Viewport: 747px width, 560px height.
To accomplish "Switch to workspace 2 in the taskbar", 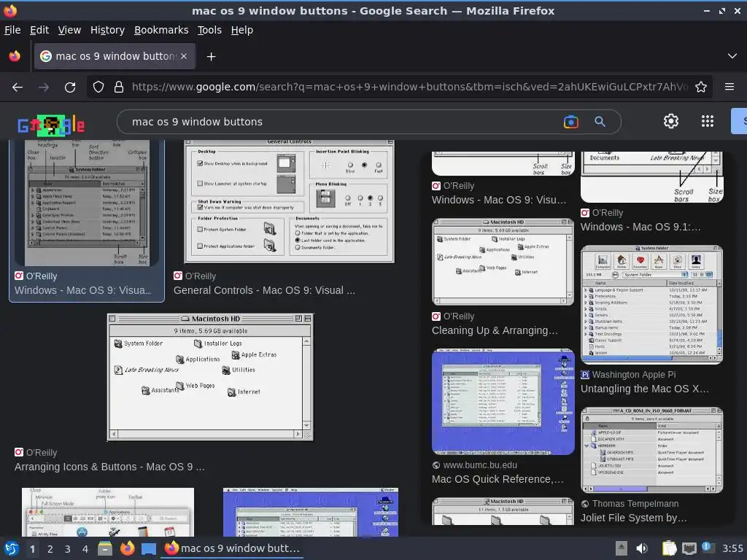I will [x=50, y=549].
